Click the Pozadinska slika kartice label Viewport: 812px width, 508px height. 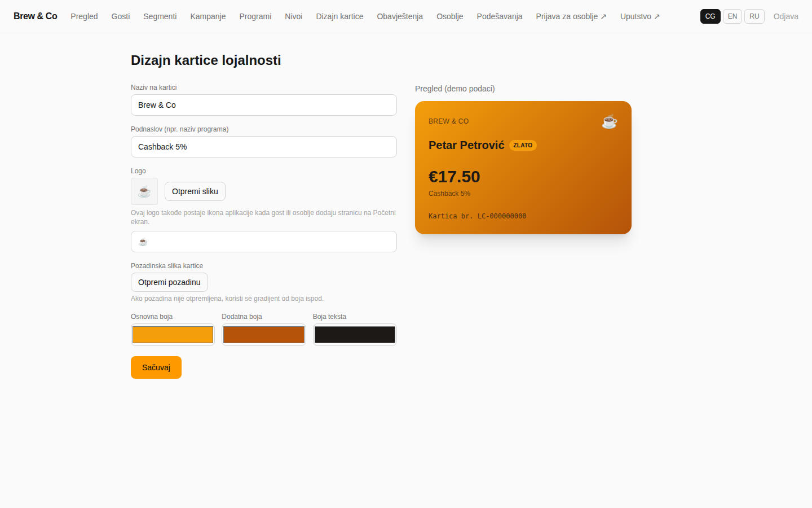coord(167,266)
